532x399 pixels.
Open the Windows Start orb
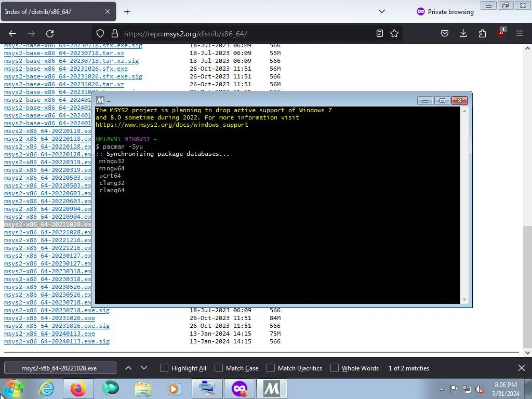[13, 389]
